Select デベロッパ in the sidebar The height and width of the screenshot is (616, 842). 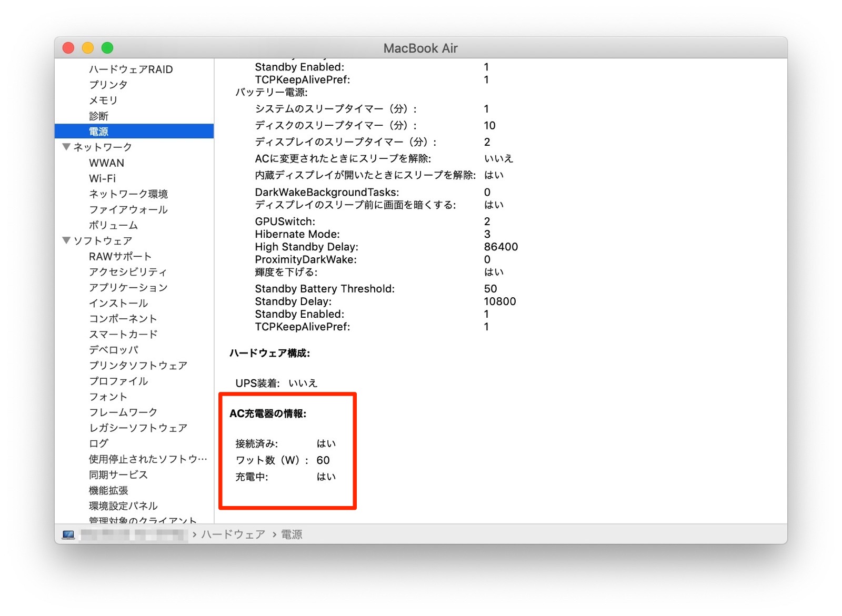point(114,350)
